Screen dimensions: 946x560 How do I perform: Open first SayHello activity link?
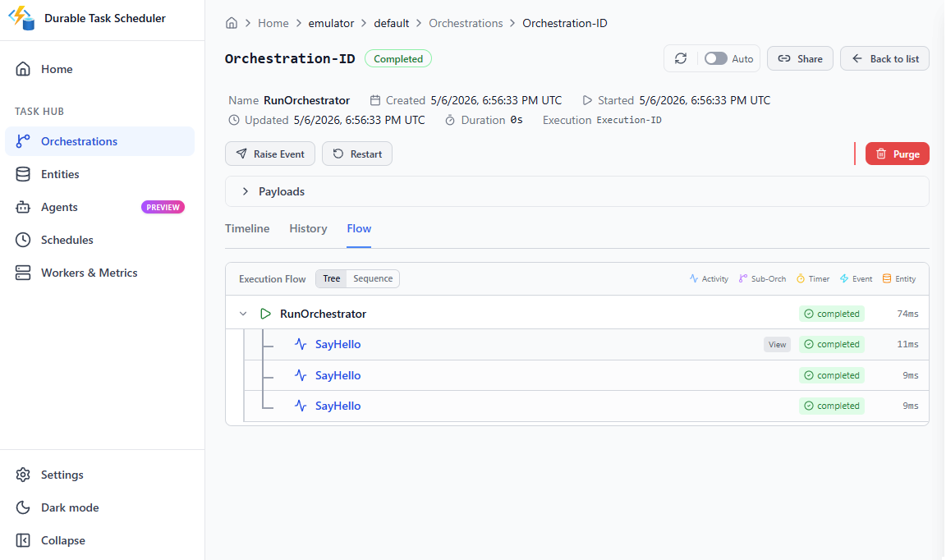click(338, 345)
